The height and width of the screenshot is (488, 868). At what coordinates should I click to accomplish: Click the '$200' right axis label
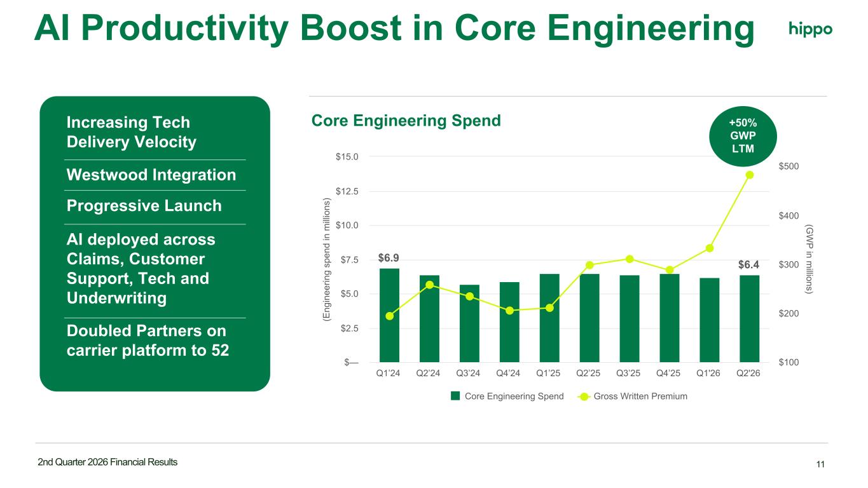coord(789,313)
